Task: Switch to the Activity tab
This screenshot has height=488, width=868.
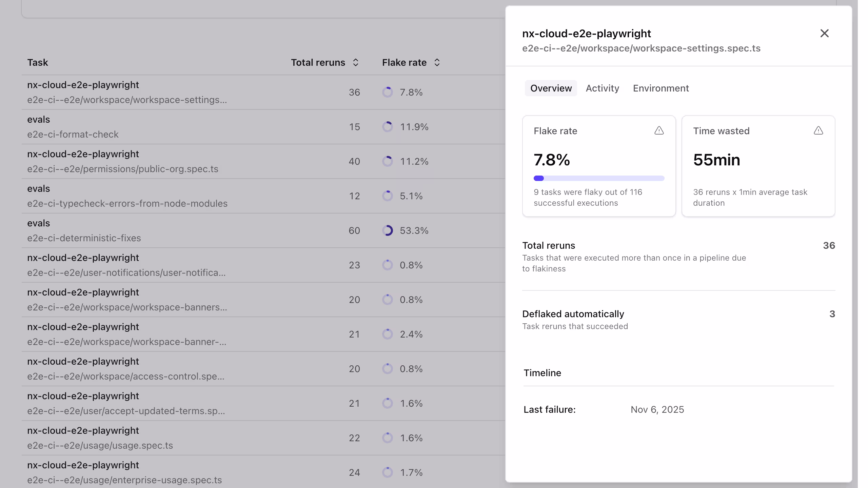Action: [x=602, y=88]
